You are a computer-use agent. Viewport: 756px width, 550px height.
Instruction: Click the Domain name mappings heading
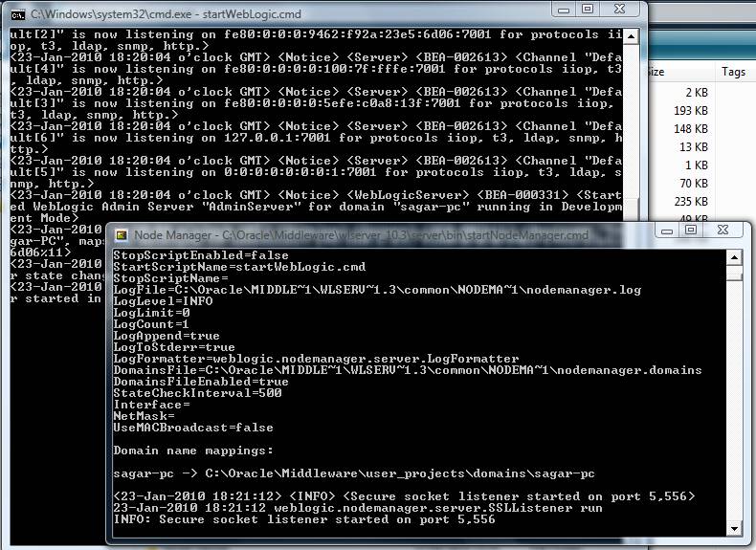coord(193,451)
